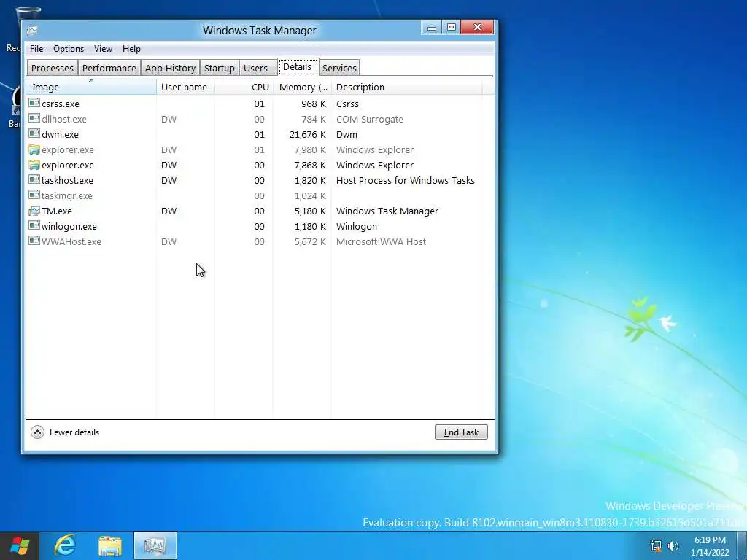Open the View menu
747x560 pixels.
pos(103,49)
